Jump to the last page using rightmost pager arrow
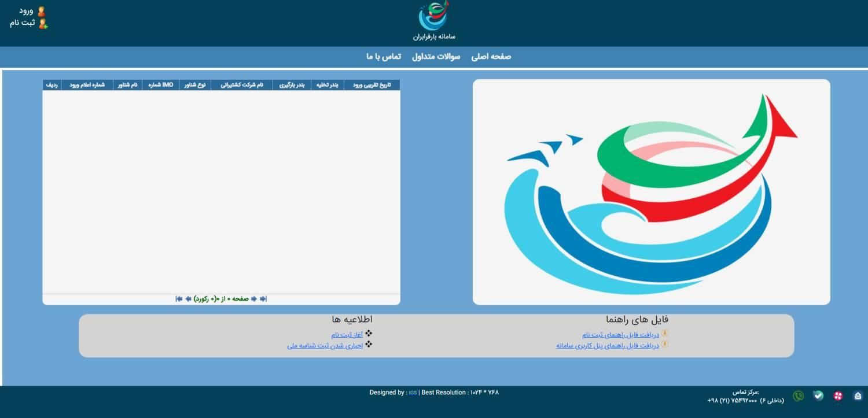This screenshot has height=418, width=868. pos(263,299)
